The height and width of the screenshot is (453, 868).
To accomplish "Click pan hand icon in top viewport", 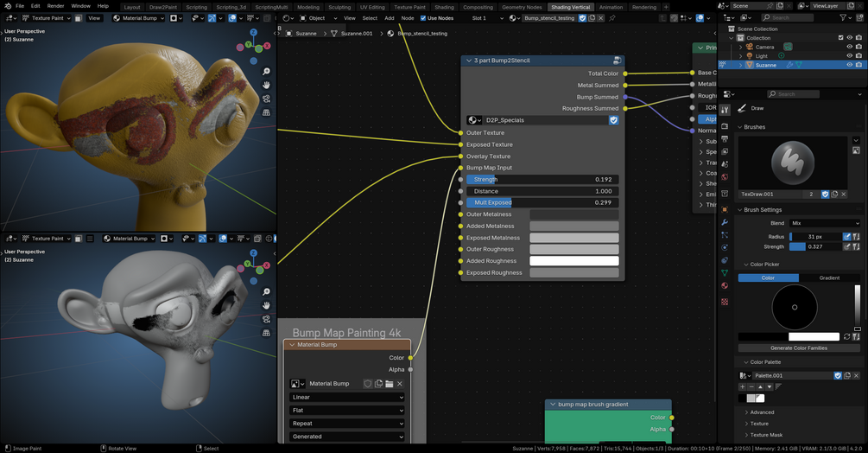I will (x=266, y=85).
